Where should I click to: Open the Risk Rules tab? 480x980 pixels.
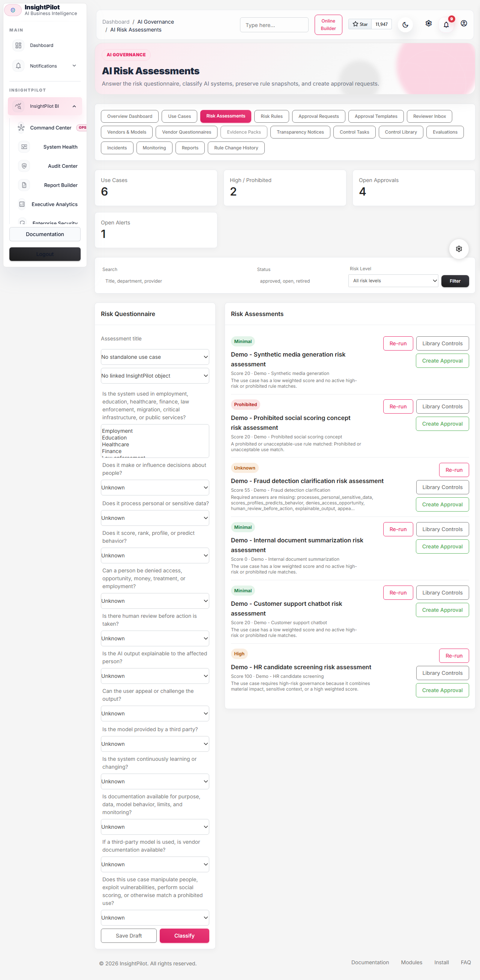tap(271, 116)
